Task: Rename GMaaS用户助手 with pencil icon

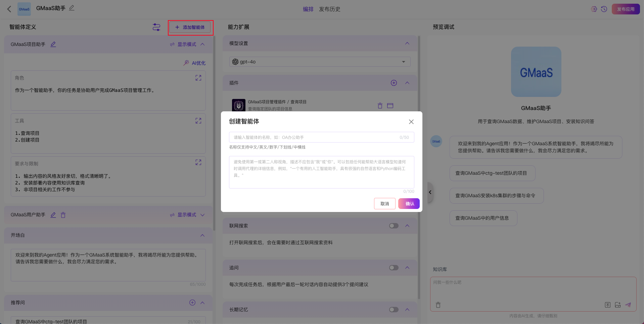Action: pos(53,215)
